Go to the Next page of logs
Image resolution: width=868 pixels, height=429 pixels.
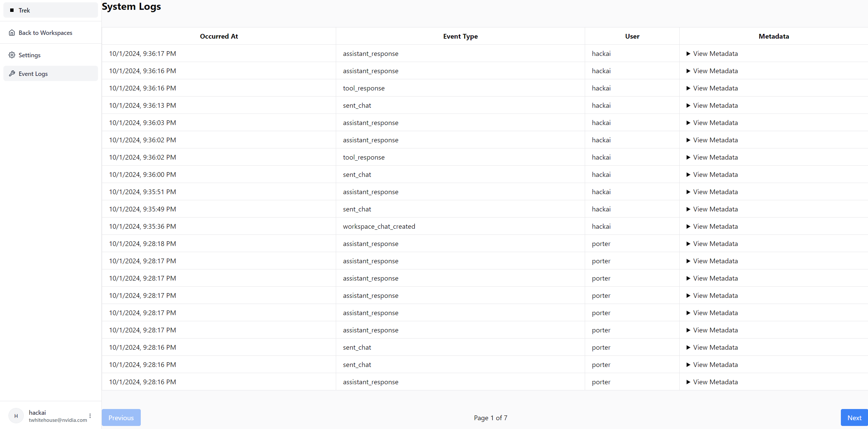click(x=854, y=417)
